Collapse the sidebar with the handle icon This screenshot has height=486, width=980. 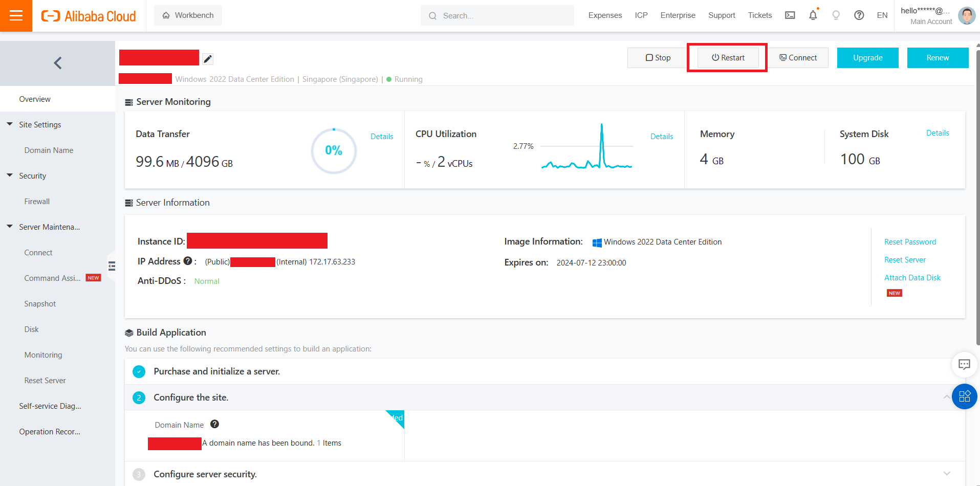pos(112,266)
